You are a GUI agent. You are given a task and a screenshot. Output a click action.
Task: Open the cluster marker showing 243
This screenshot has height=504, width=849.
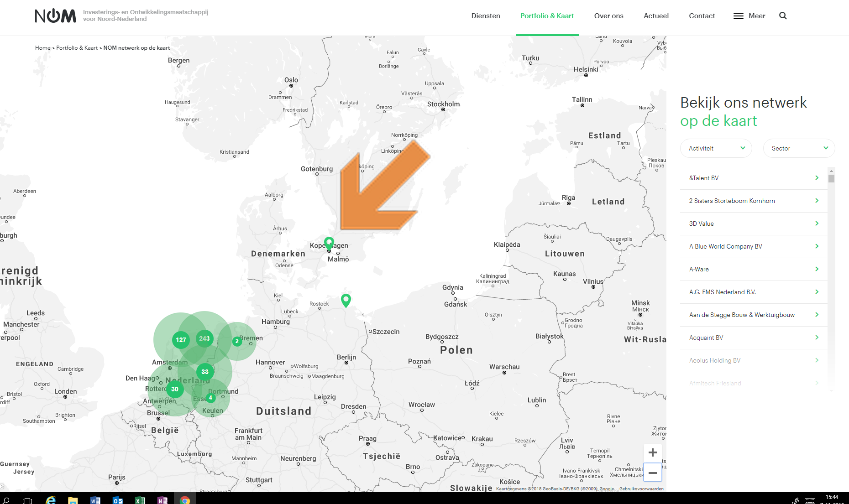click(x=204, y=338)
